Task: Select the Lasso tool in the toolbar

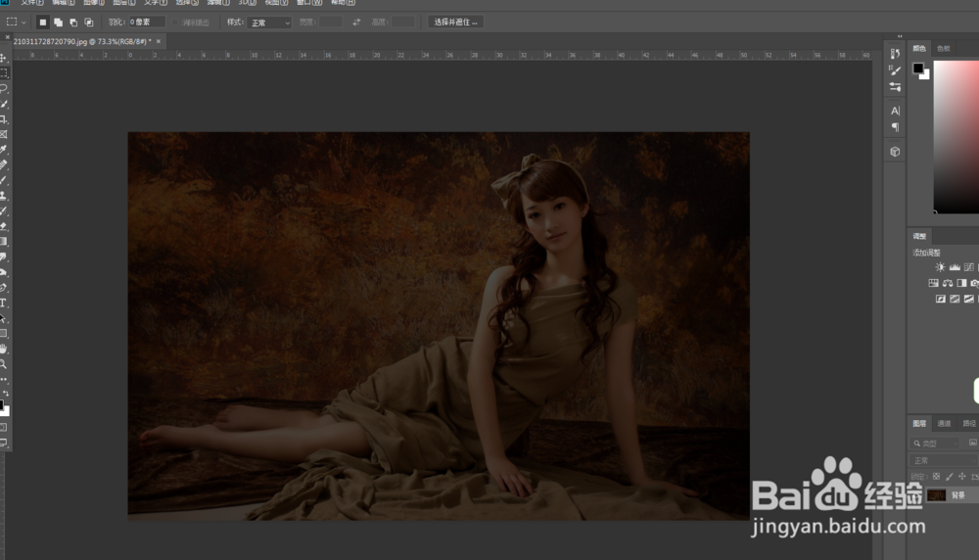Action: click(4, 88)
